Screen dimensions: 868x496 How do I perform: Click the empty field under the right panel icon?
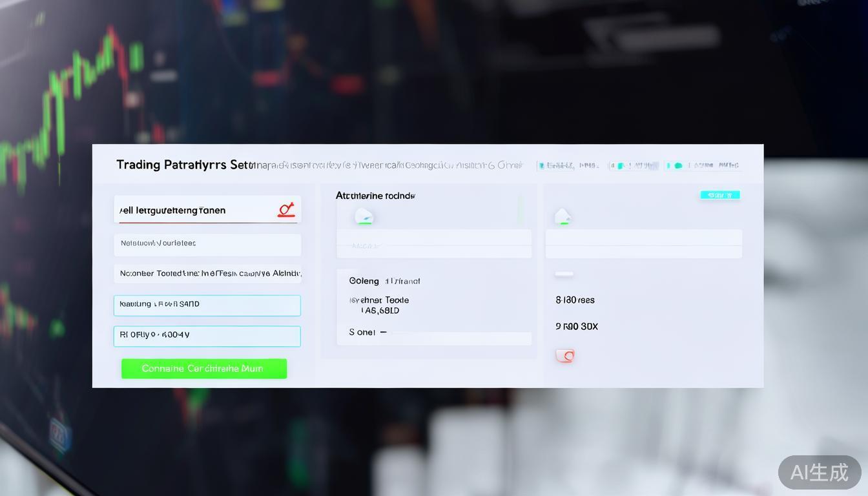(643, 245)
